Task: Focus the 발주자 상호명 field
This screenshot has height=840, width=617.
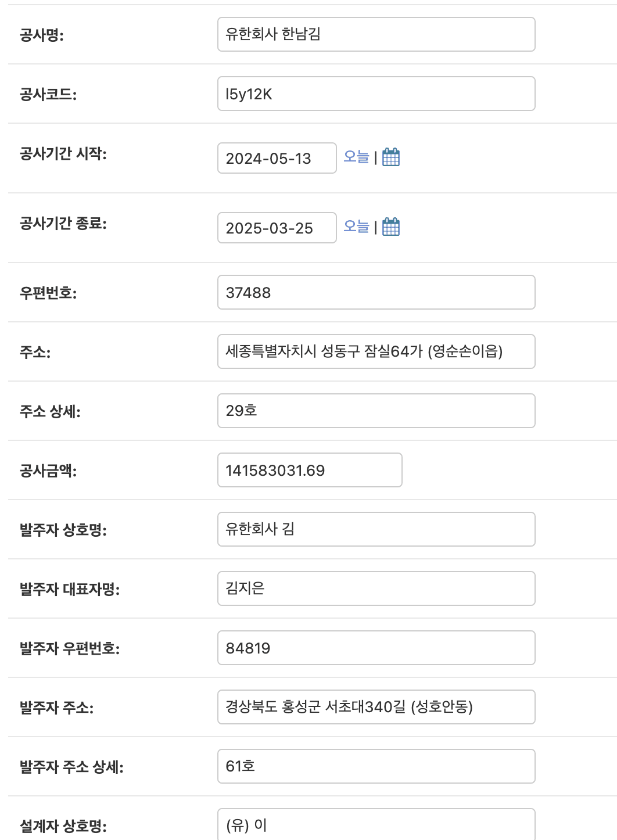Action: [x=376, y=529]
